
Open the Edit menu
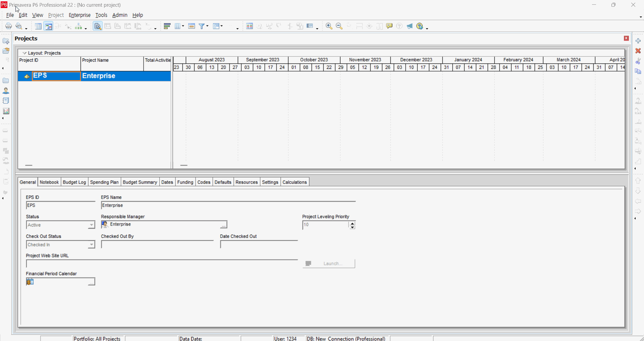coord(23,15)
